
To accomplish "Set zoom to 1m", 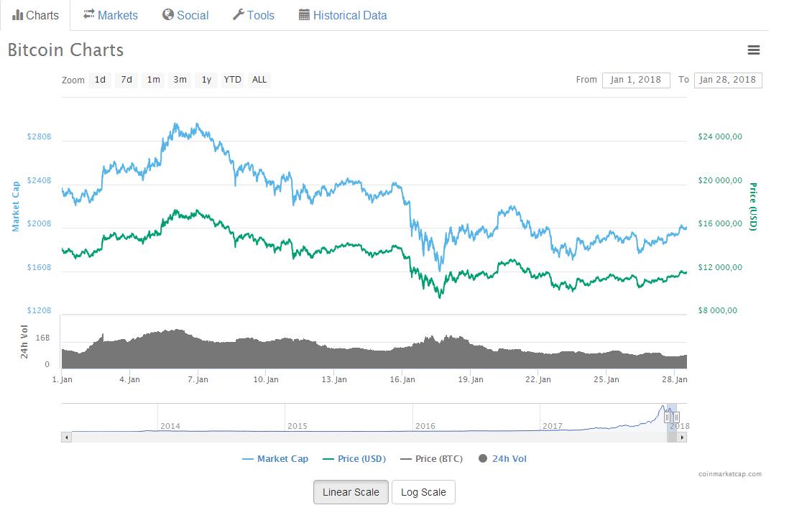I will click(153, 80).
